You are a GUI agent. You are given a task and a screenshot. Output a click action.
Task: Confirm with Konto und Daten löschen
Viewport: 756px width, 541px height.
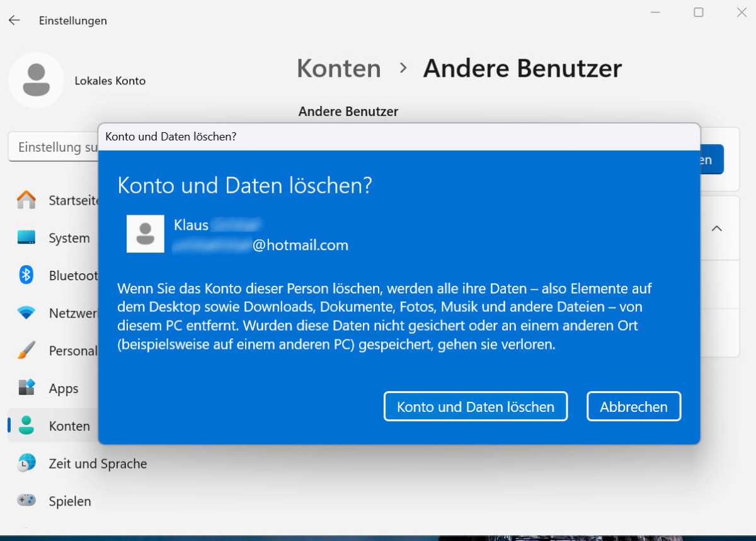476,406
